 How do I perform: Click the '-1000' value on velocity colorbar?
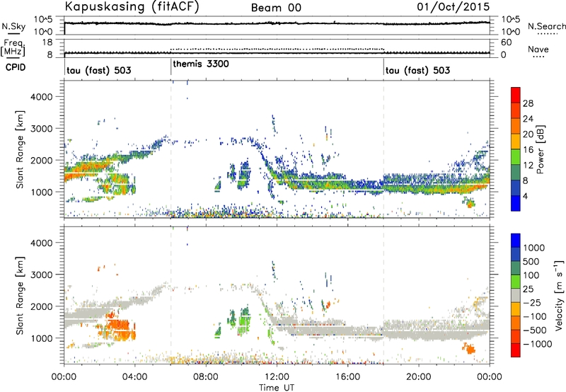point(538,344)
